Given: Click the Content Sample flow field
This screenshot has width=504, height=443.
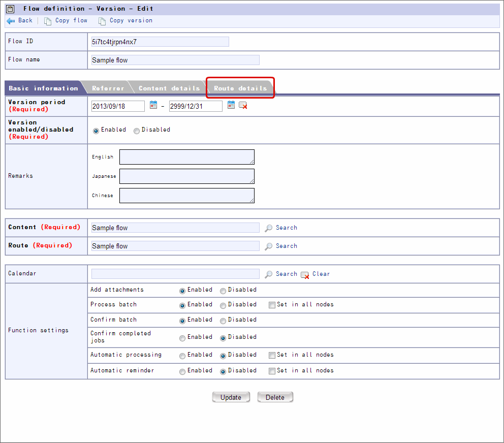Looking at the screenshot, I should 175,228.
